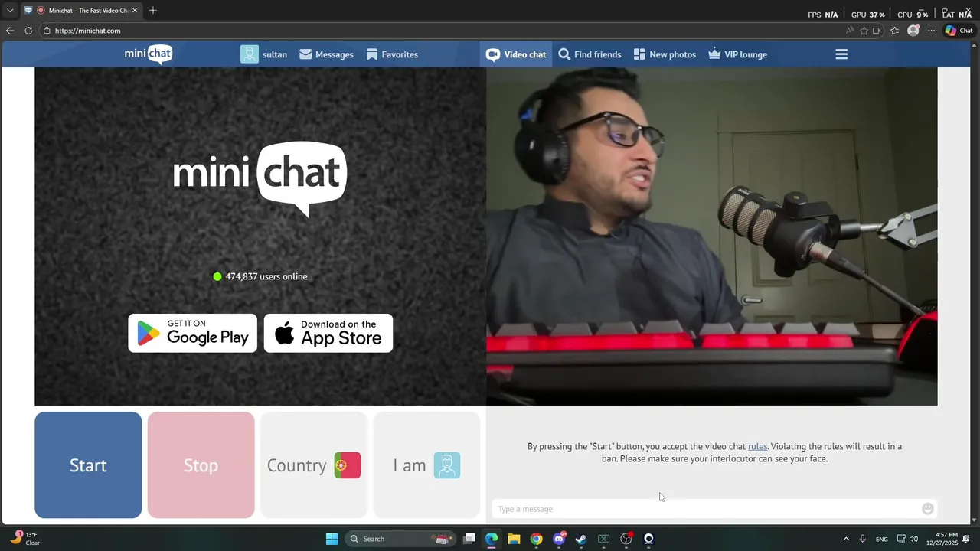Open the video chat rules link
980x551 pixels.
point(757,446)
